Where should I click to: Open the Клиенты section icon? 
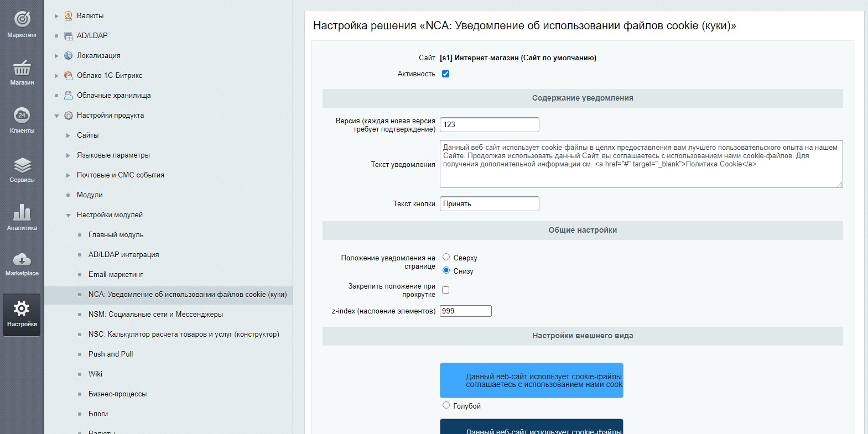point(22,115)
